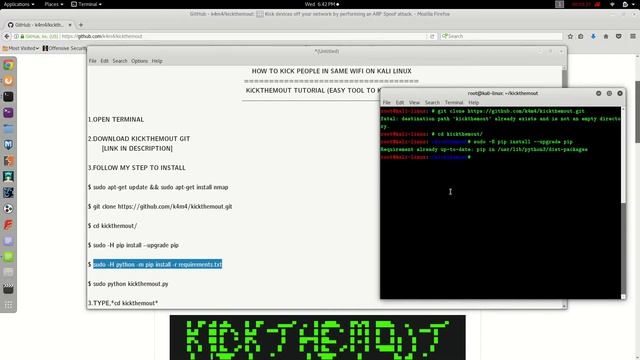This screenshot has width=640, height=360.
Task: Open the red F Faraday dock icon
Action: point(8,225)
